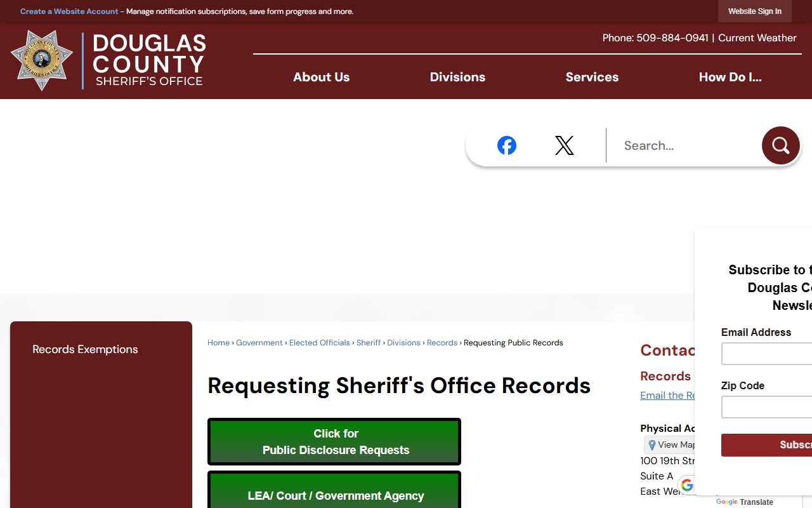Screen dimensions: 812x508
Task: Open the Current Weather link
Action: click(757, 38)
